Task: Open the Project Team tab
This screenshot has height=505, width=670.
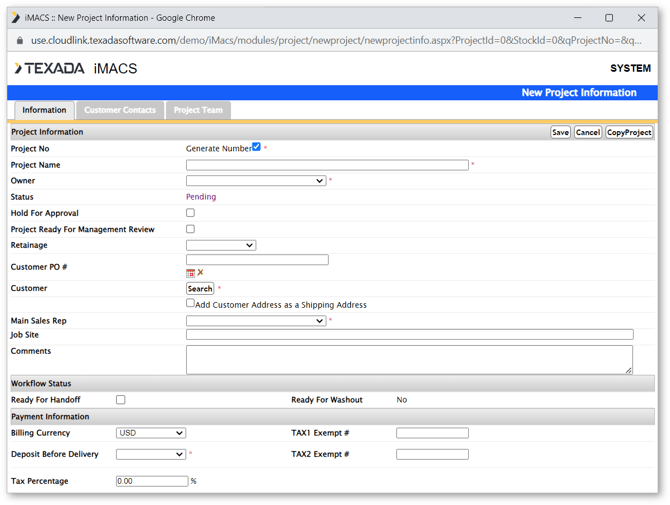Action: [198, 110]
